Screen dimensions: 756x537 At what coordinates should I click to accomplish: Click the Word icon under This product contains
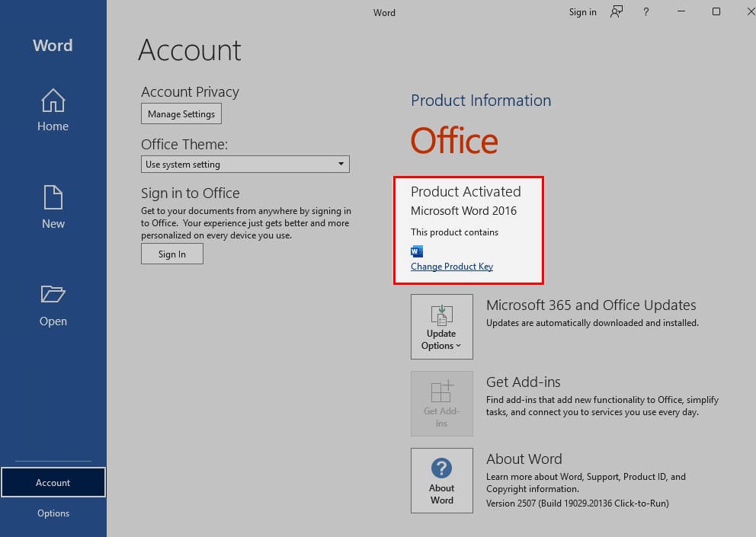point(417,251)
